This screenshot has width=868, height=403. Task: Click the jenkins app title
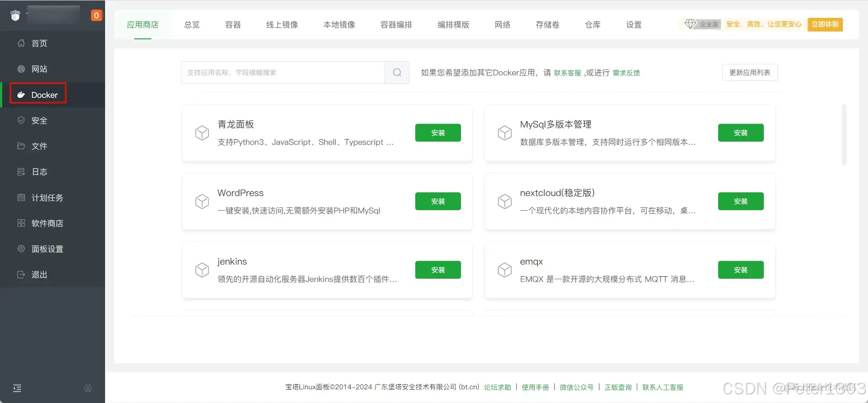[232, 261]
